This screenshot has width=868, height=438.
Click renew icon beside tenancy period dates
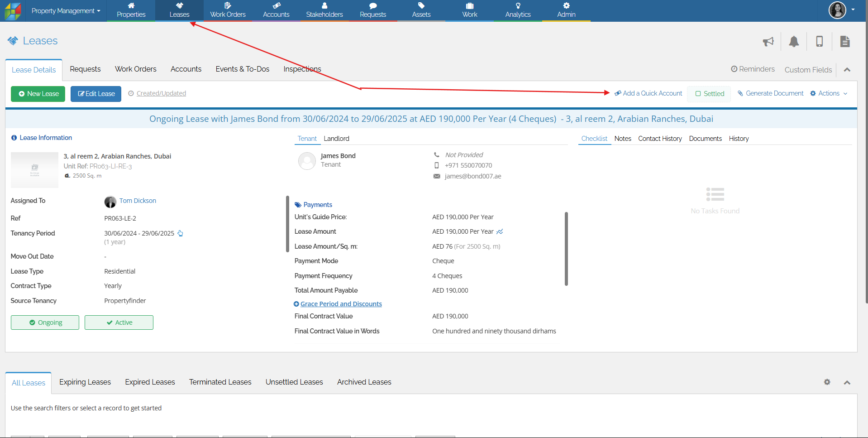click(x=180, y=233)
